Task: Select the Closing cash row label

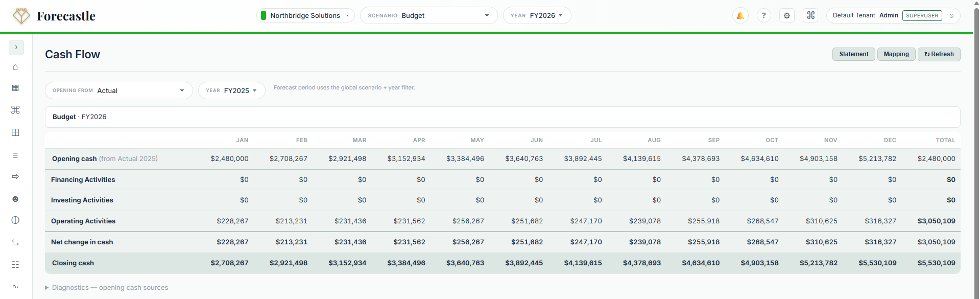Action: 73,263
